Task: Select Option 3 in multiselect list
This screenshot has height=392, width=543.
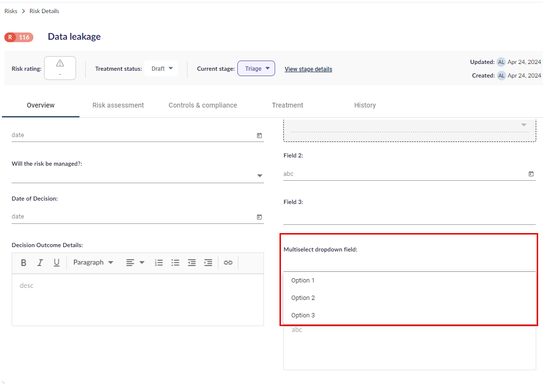Action: pyautogui.click(x=410, y=315)
